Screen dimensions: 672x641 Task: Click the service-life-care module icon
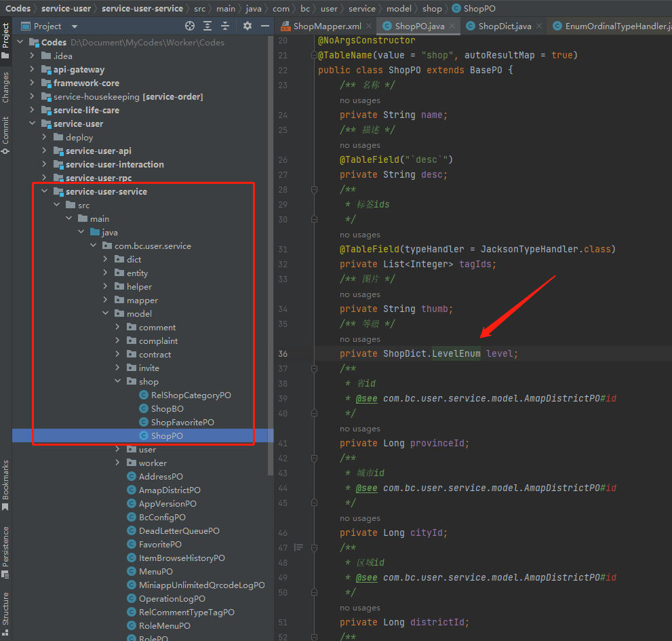tap(46, 110)
